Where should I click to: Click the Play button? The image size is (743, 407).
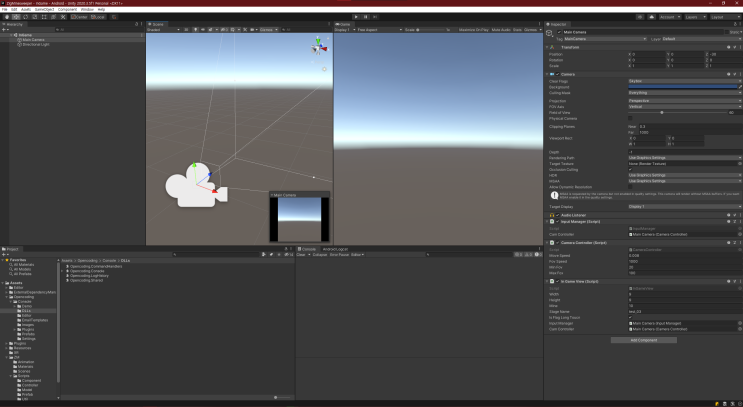356,17
